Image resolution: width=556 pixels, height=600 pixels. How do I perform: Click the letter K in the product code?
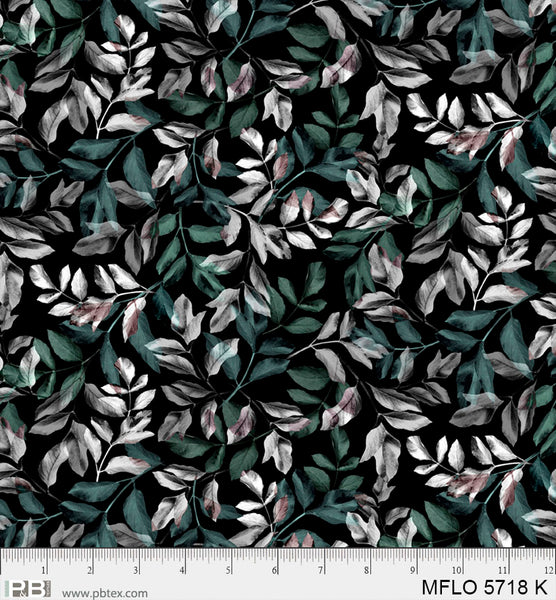[542, 587]
